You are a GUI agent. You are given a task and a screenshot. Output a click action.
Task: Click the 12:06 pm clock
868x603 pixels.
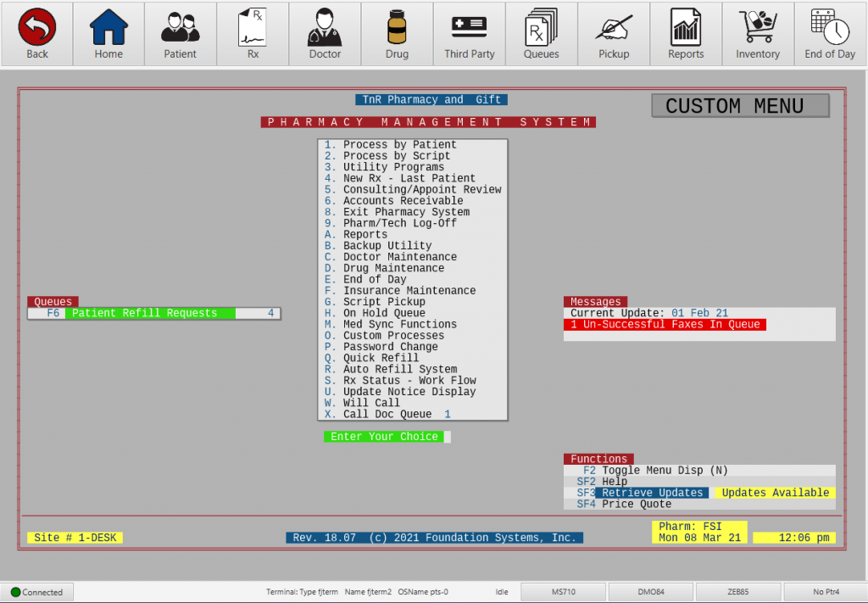(x=794, y=538)
